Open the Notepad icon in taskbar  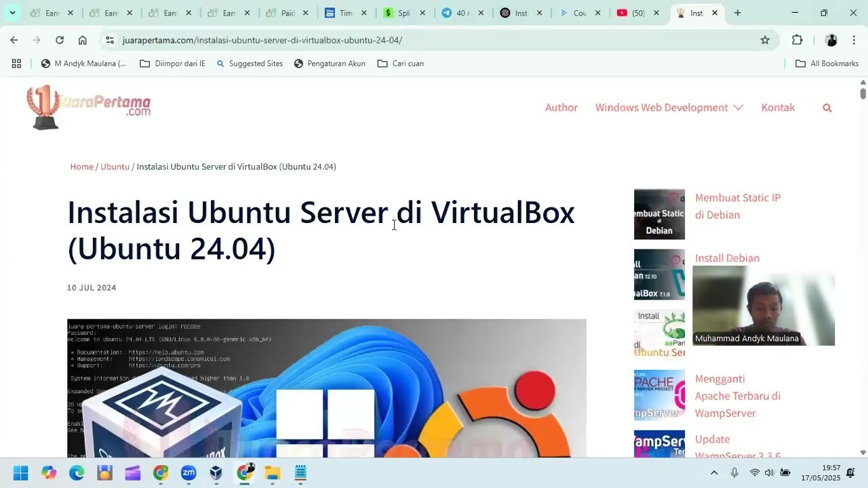[x=300, y=472]
